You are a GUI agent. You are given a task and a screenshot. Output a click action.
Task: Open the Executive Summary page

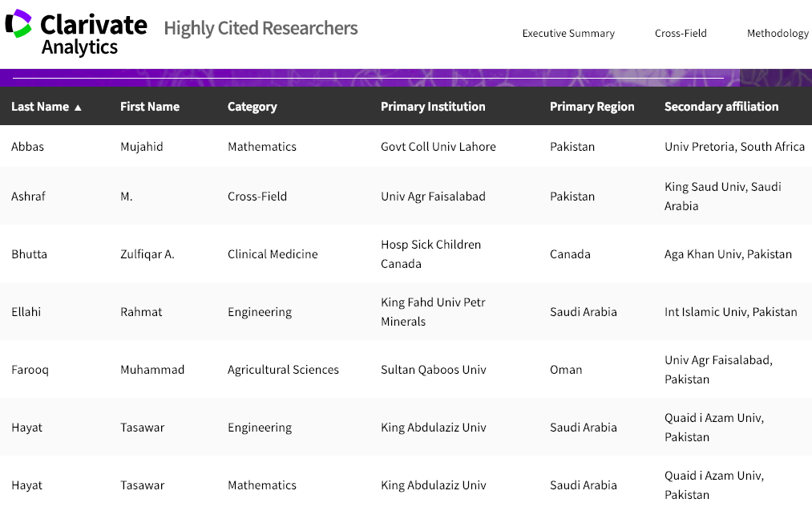[x=568, y=34]
